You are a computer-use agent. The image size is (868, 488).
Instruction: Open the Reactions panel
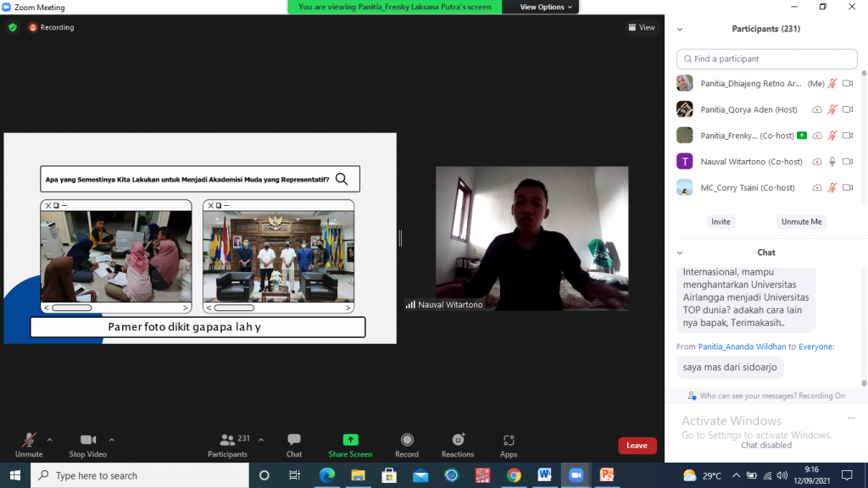point(458,440)
